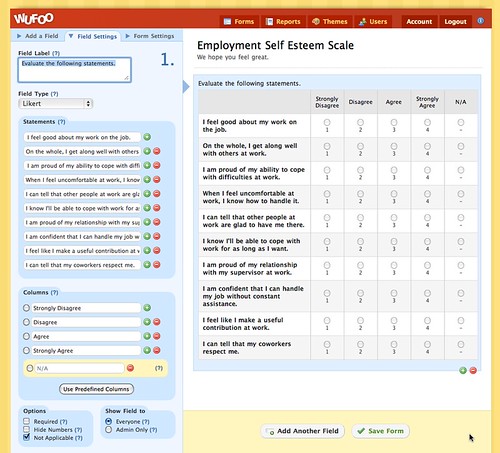The image size is (500, 453).
Task: Go to home via the Wufoo logo
Action: coord(34,19)
